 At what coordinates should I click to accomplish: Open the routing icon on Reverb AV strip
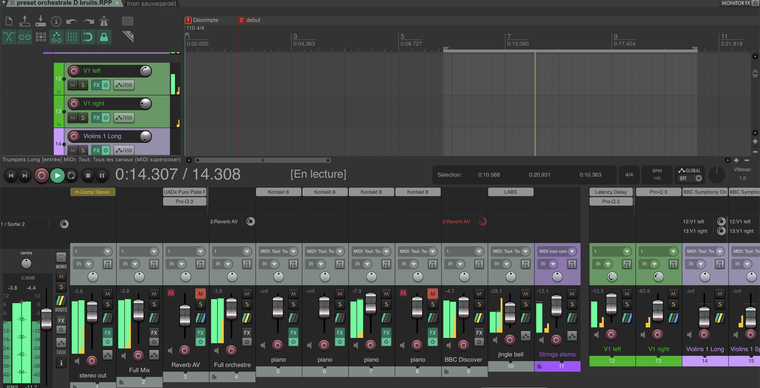coord(200,318)
